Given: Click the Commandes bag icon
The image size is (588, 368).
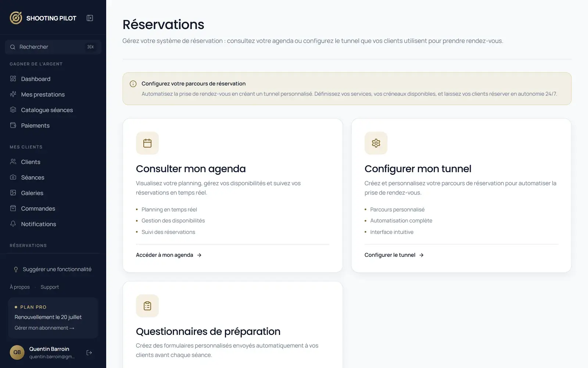Looking at the screenshot, I should pyautogui.click(x=13, y=208).
